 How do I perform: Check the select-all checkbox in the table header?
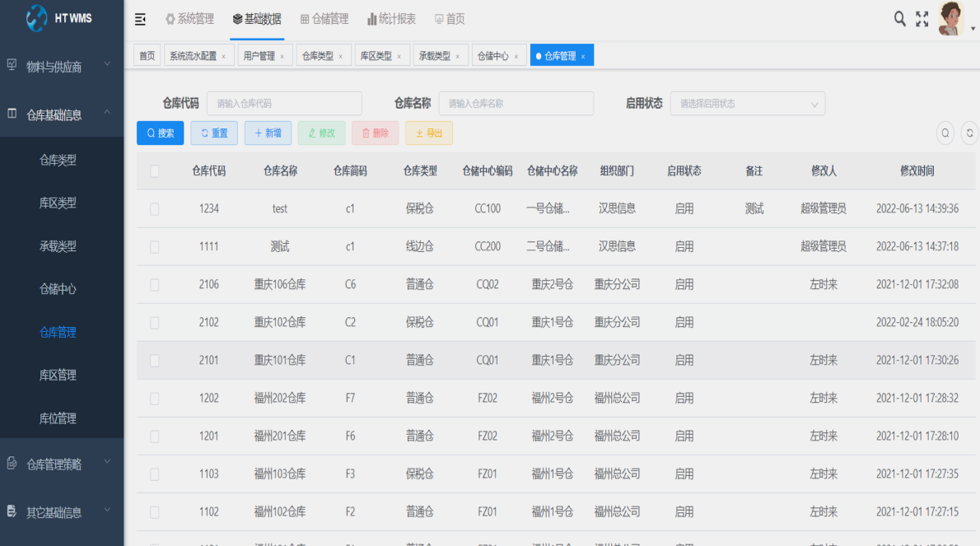click(x=155, y=171)
